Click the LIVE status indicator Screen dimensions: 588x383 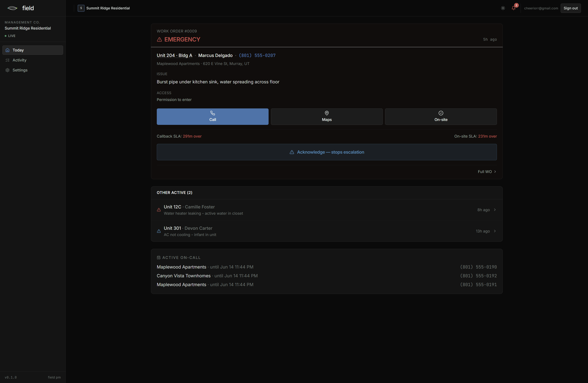pos(10,36)
